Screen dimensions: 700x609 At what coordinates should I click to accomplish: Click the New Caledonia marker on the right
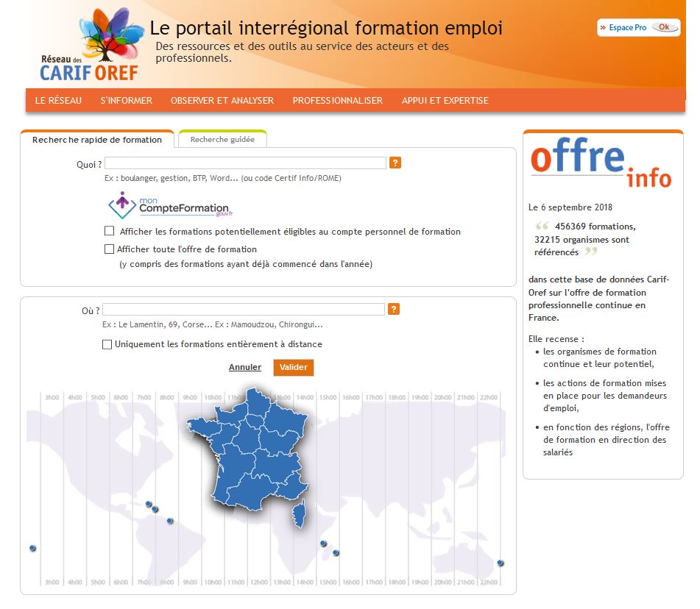499,561
